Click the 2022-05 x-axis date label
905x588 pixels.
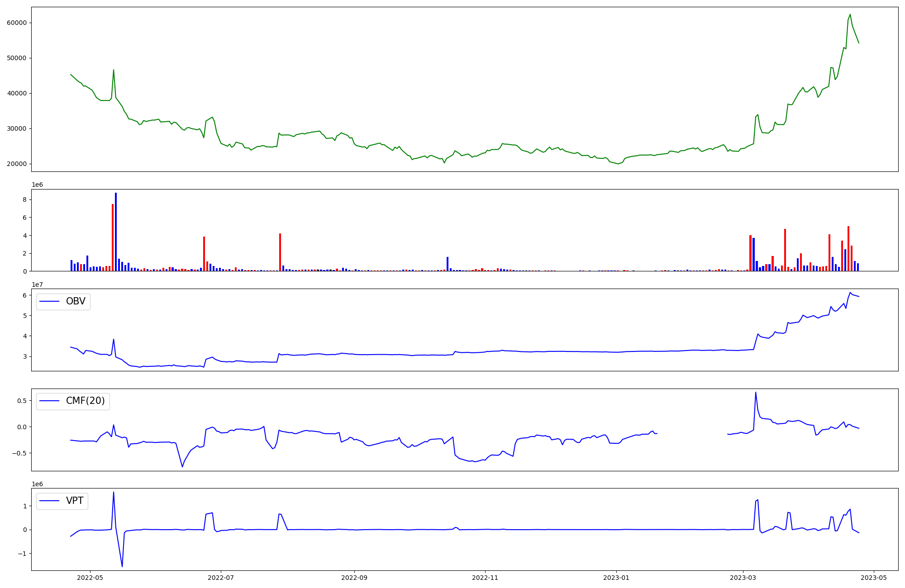[x=90, y=577]
